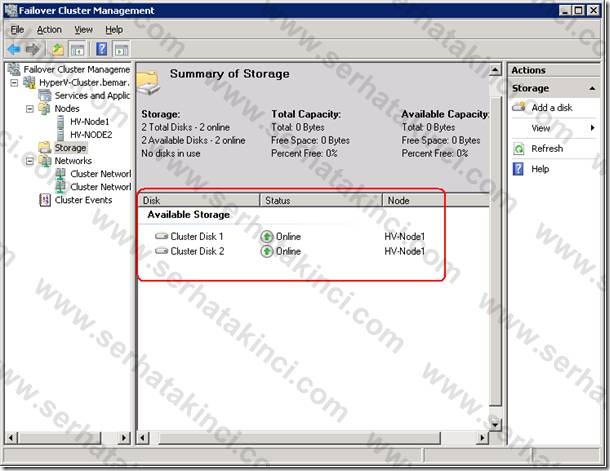Collapse the Nodes tree branch

(x=30, y=109)
